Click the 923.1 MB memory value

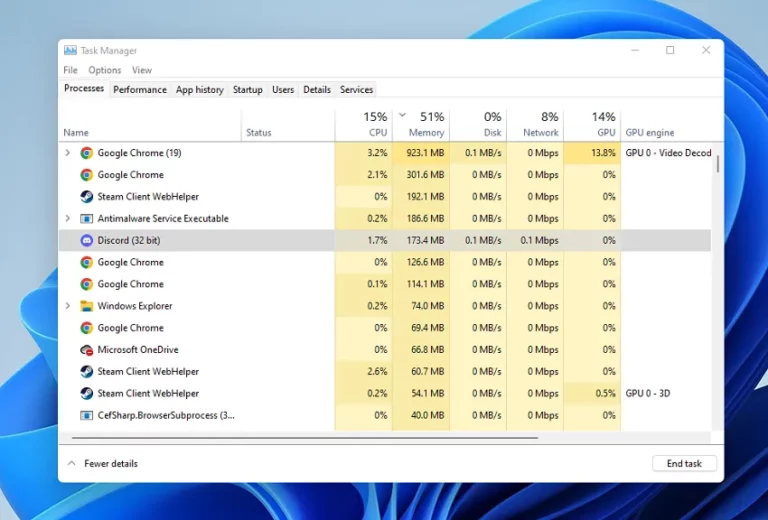point(425,153)
